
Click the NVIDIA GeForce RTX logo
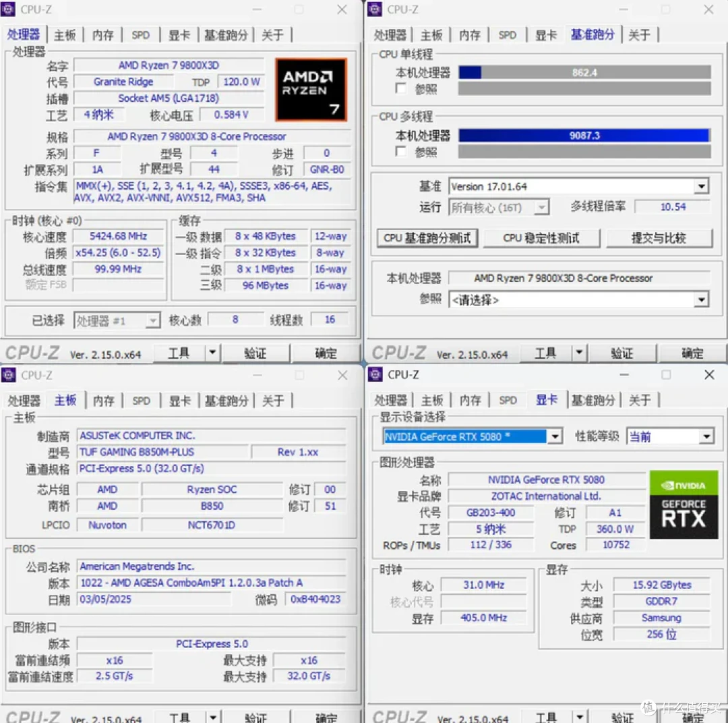(684, 504)
